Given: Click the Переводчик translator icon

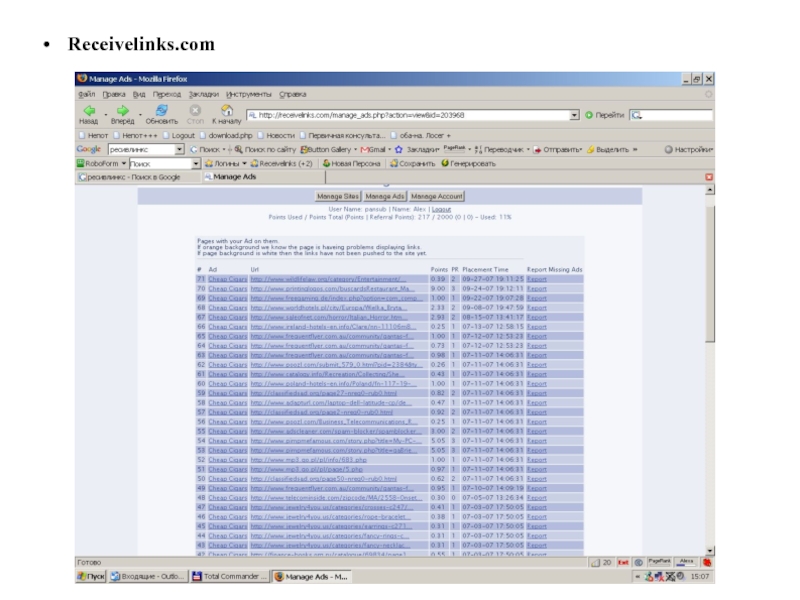Looking at the screenshot, I should [478, 149].
